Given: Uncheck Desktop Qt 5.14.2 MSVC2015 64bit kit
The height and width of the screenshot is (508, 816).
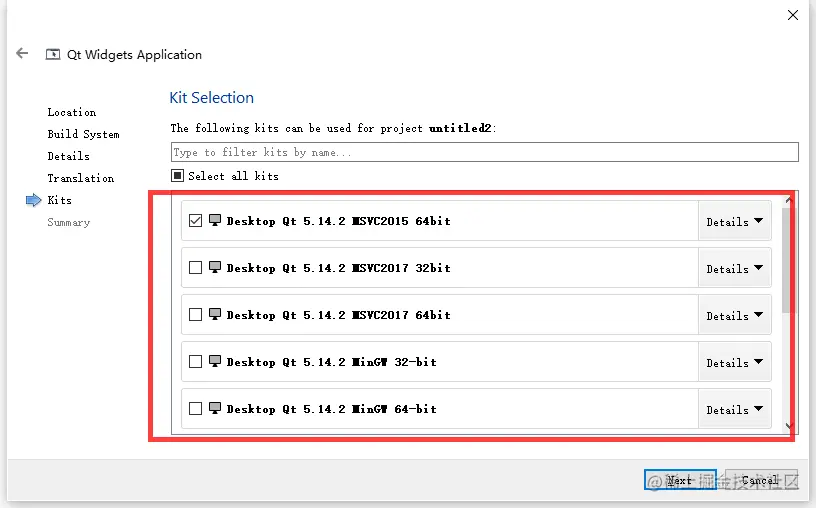Looking at the screenshot, I should (x=195, y=221).
